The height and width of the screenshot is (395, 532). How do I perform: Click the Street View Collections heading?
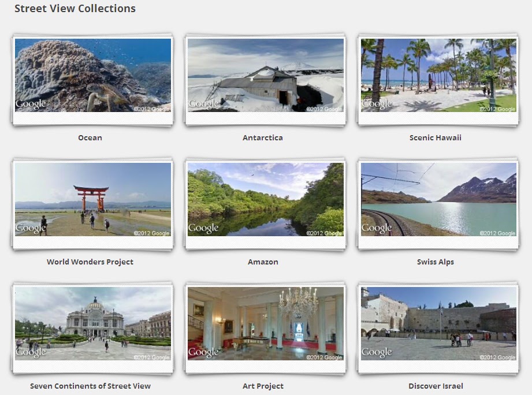(x=75, y=9)
